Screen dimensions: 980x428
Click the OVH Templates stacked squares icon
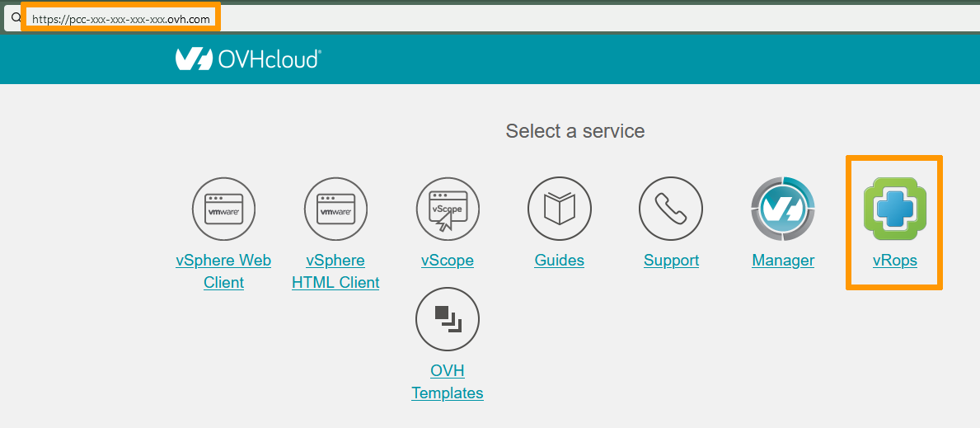pyautogui.click(x=448, y=318)
